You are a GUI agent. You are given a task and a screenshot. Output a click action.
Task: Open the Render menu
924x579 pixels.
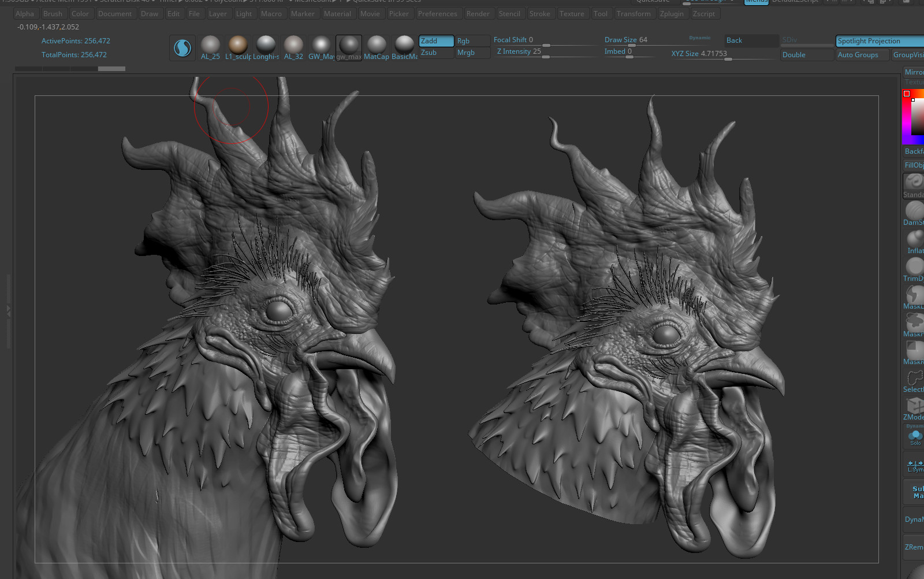478,14
